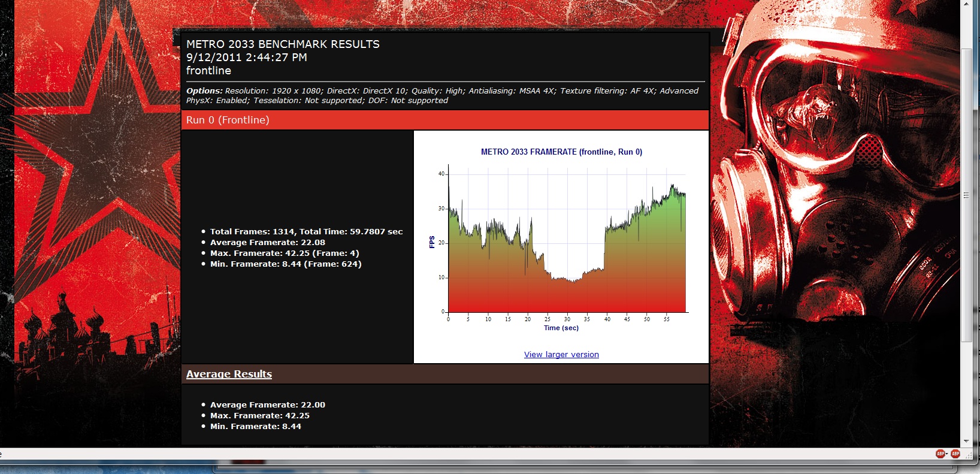Viewport: 980px width, 474px height.
Task: Click the Metro 2033 framerate chart image
Action: [561, 240]
